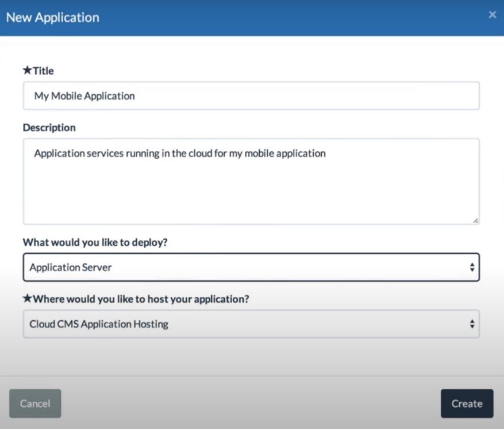Expand the Cloud CMS Application Hosting selector

click(251, 324)
